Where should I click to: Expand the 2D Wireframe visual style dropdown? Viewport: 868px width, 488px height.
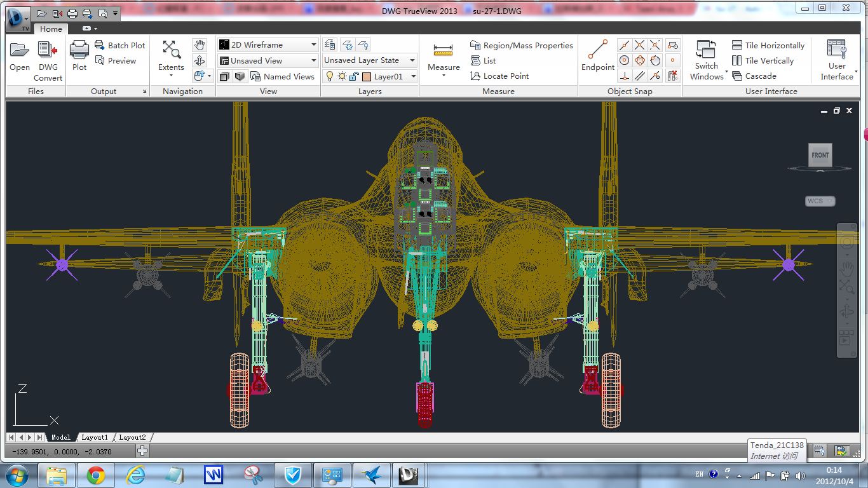tap(313, 45)
